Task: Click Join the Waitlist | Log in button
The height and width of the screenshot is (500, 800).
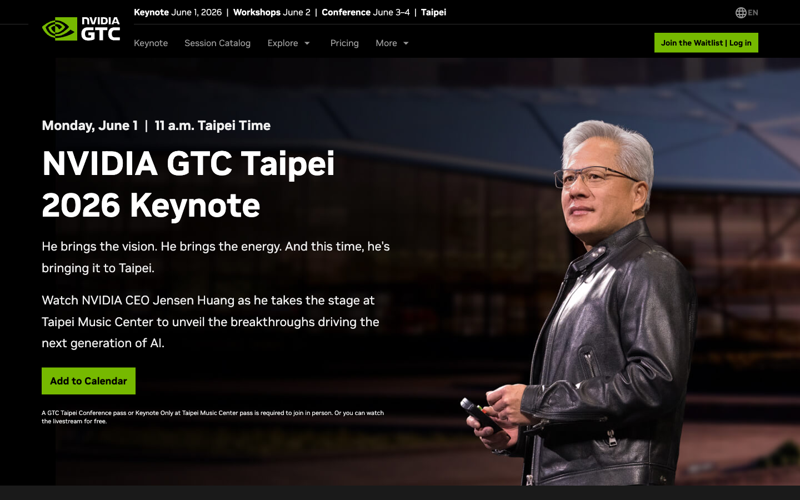Action: [706, 43]
